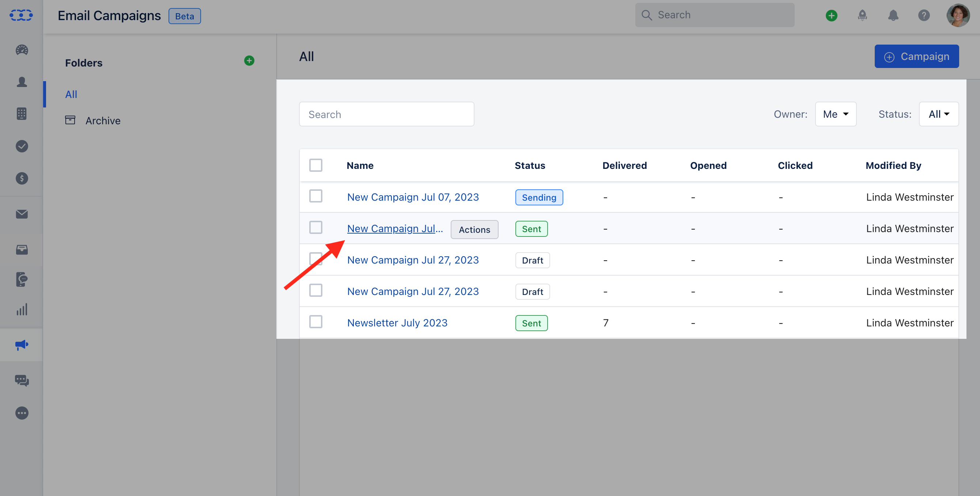Open the contacts person icon in sidebar

pos(22,82)
